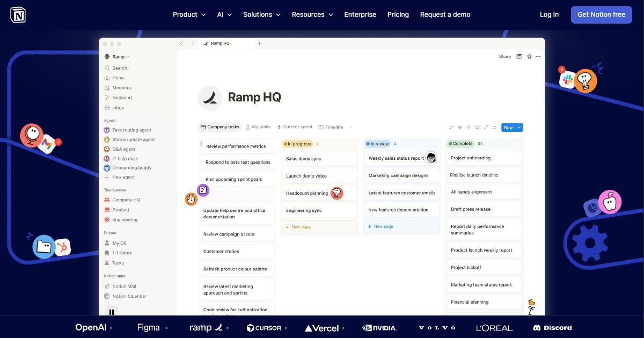Click the board search magnifier icon

click(x=477, y=128)
